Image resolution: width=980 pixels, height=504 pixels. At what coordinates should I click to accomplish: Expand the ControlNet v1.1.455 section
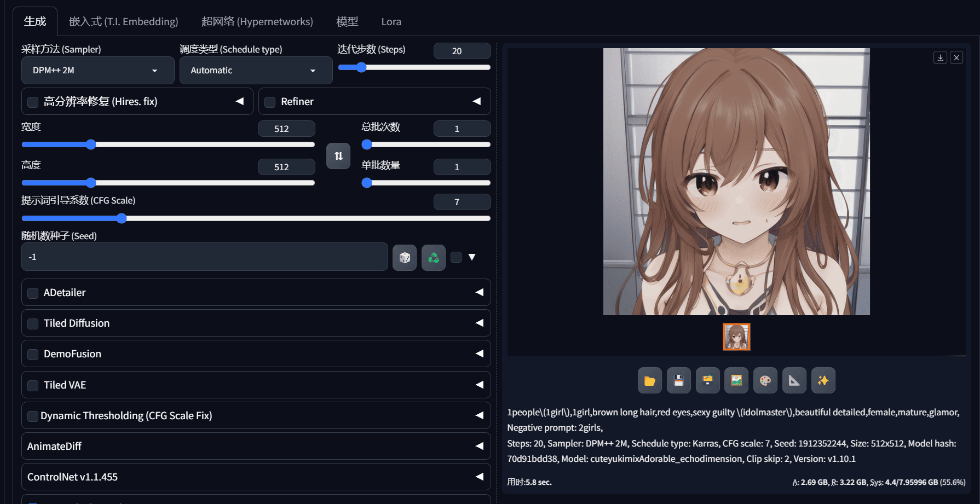click(256, 477)
